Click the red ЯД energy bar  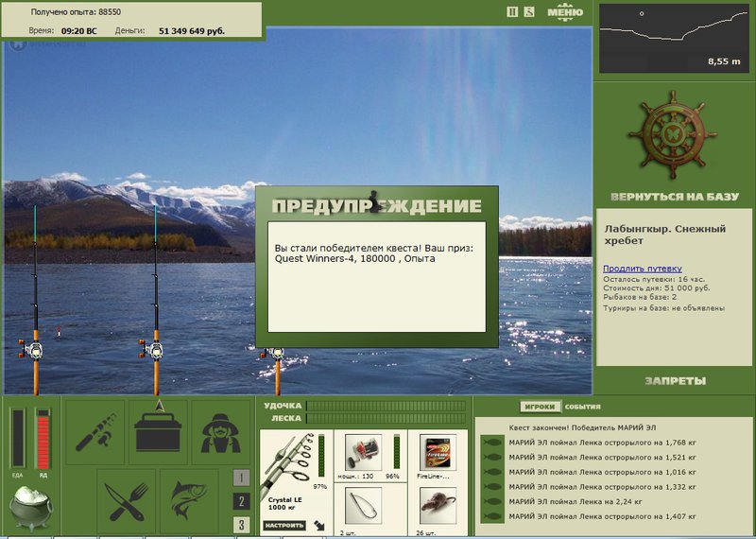43,439
